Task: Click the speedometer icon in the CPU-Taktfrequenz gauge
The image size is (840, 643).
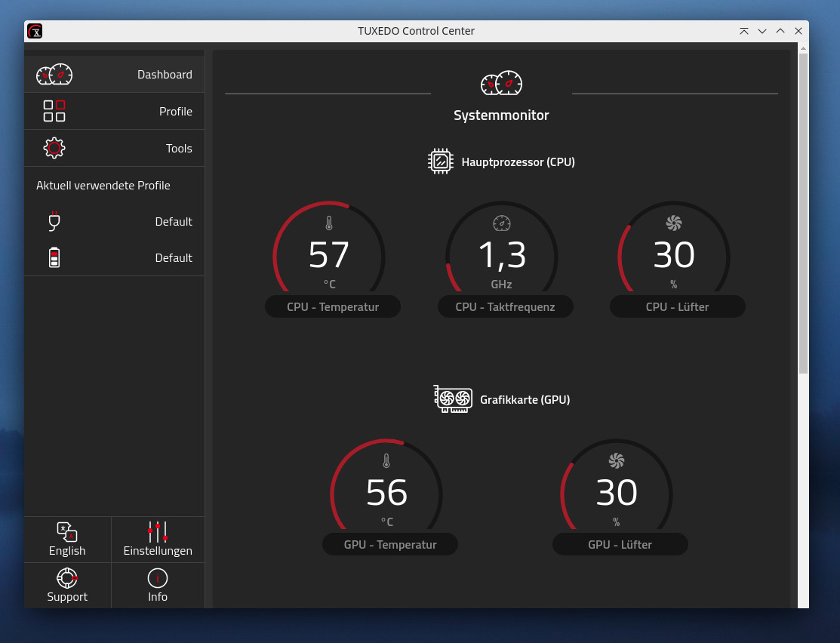Action: point(500,223)
